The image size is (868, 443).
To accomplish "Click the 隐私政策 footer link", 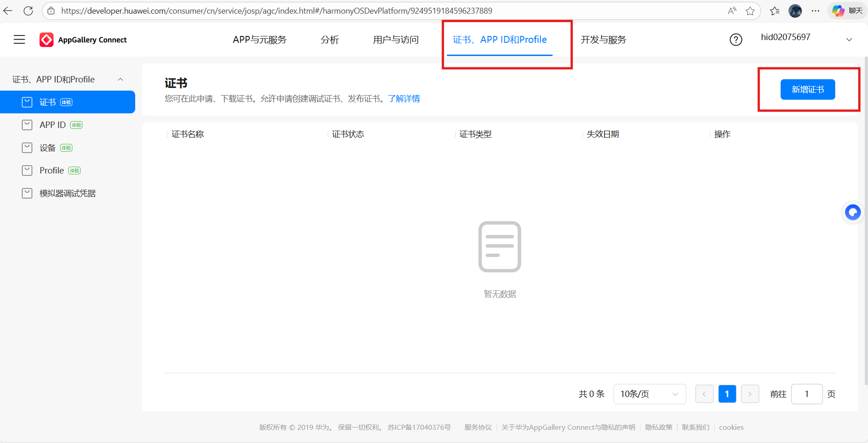I will (x=659, y=427).
